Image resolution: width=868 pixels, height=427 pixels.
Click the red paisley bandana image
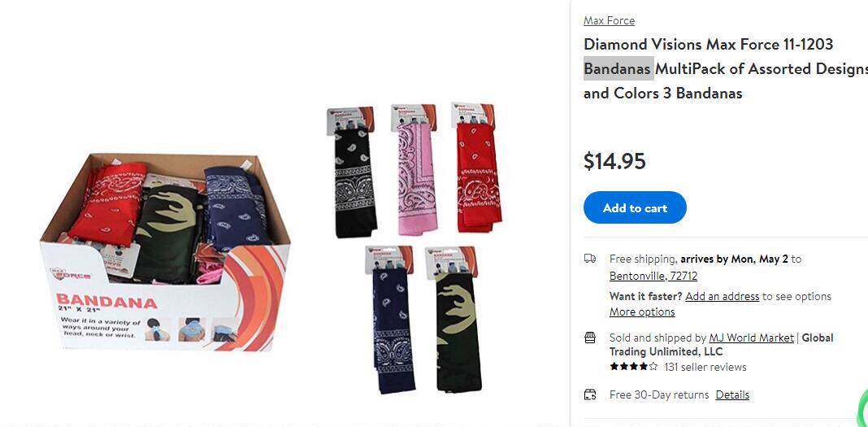tap(477, 168)
